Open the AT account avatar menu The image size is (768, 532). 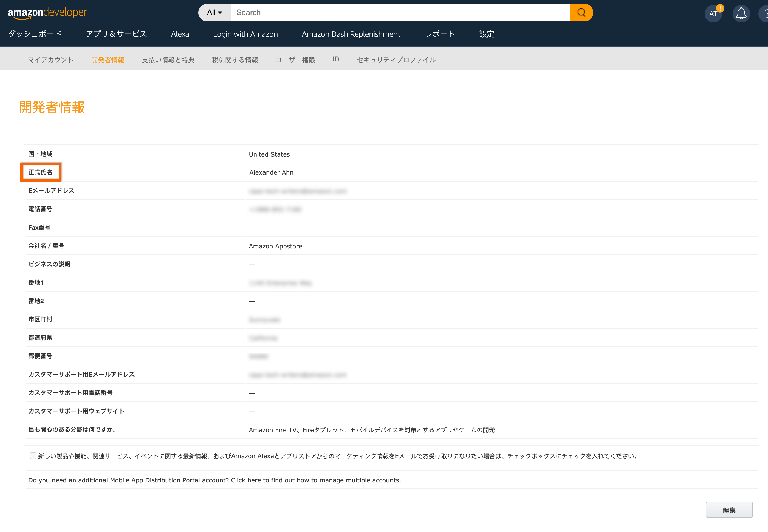713,14
